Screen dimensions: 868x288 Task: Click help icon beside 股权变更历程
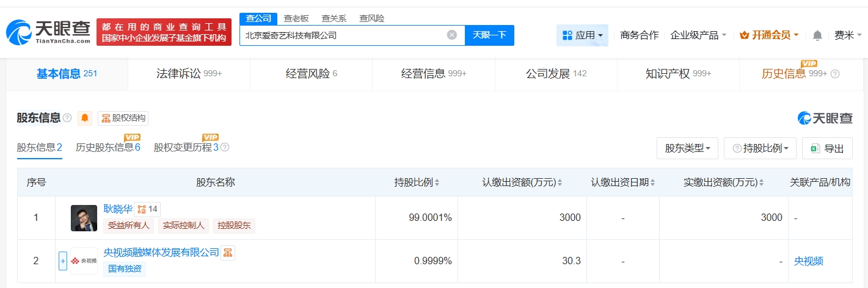coord(225,147)
